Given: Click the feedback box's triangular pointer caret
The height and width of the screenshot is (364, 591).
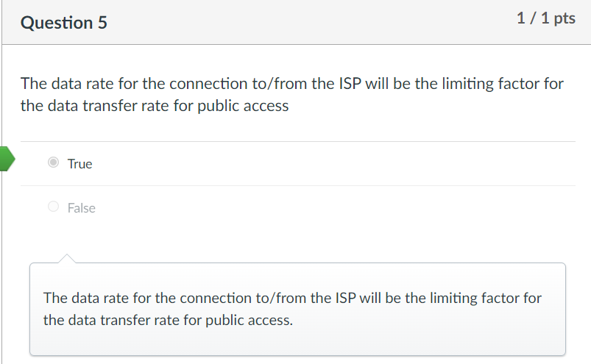Looking at the screenshot, I should (67, 259).
